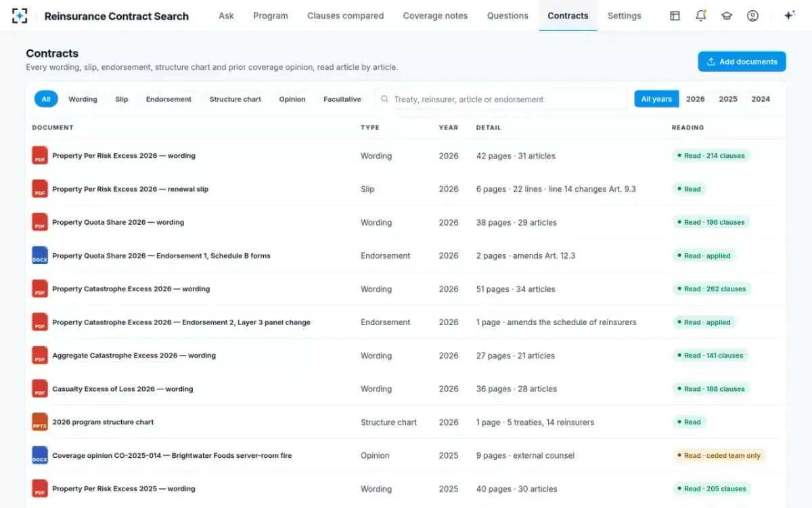The image size is (812, 508).
Task: Click detail text 'line 14 changes Art. 9.3'
Action: pyautogui.click(x=592, y=189)
